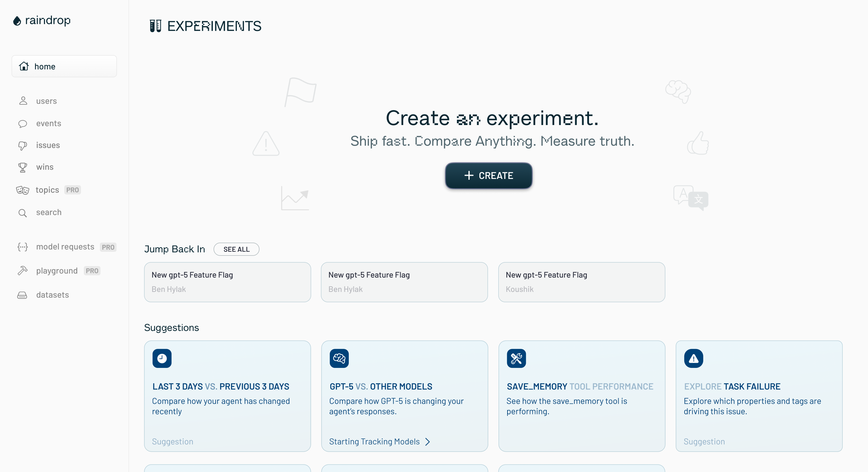Viewport: 868px width, 472px height.
Task: Select home in the sidebar
Action: [45, 66]
